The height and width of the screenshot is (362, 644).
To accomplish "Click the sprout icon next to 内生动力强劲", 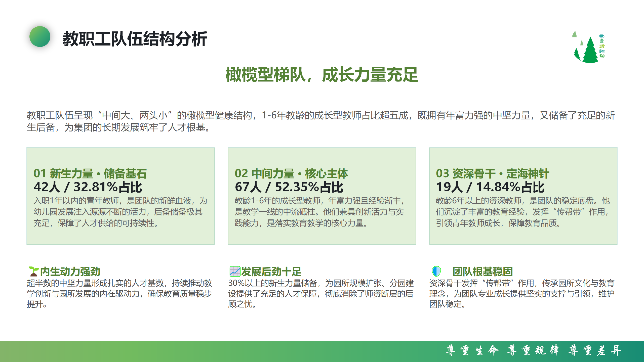I will [x=33, y=271].
